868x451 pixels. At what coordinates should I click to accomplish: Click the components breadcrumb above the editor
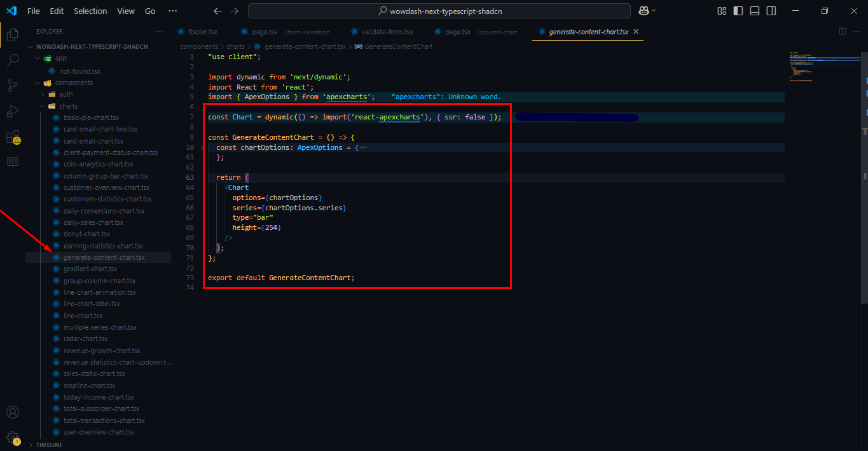tap(199, 46)
